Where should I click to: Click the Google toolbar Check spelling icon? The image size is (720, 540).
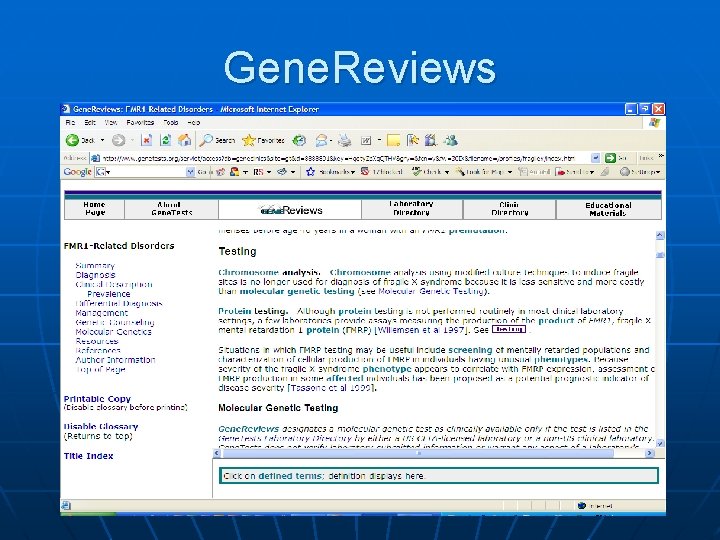(416, 172)
